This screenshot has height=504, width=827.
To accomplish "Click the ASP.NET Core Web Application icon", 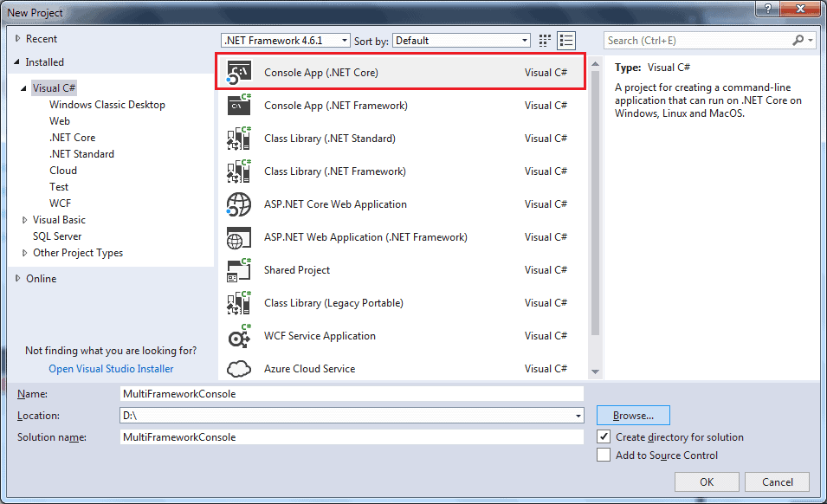I will click(x=238, y=204).
